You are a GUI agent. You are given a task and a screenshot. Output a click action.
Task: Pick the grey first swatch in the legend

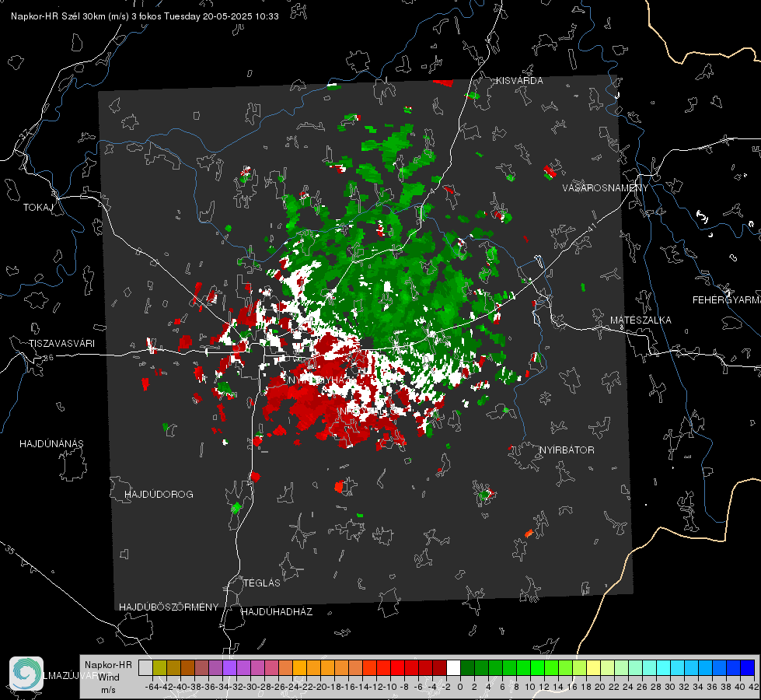coord(145,667)
